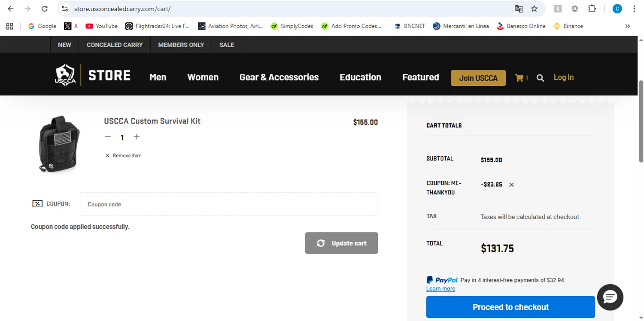Click Join USCCA button
Viewport: 644px width, 321px height.
click(478, 78)
